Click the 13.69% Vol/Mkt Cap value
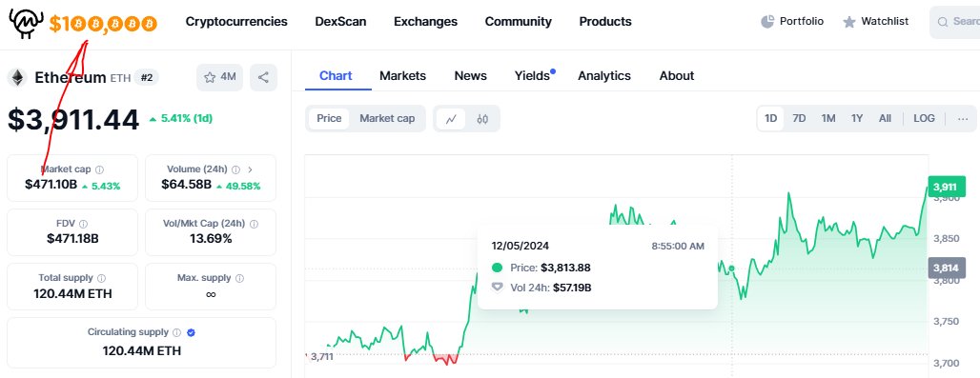This screenshot has height=378, width=980. coord(211,239)
